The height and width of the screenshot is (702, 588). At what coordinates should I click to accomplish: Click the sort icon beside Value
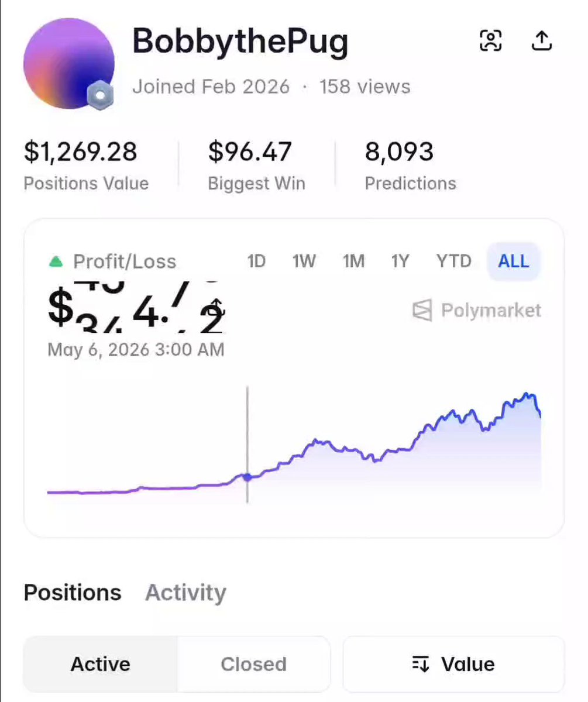(x=421, y=664)
